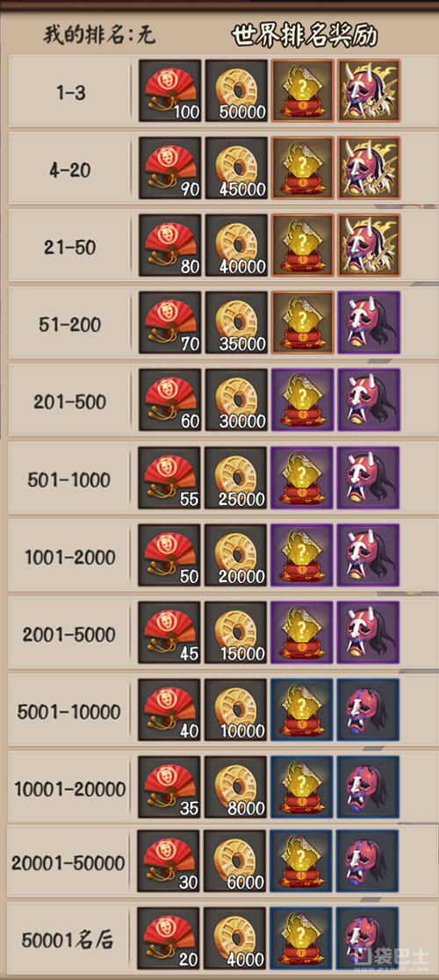Select the 2001-5000 rank row label
This screenshot has height=980, width=439.
pos(70,634)
